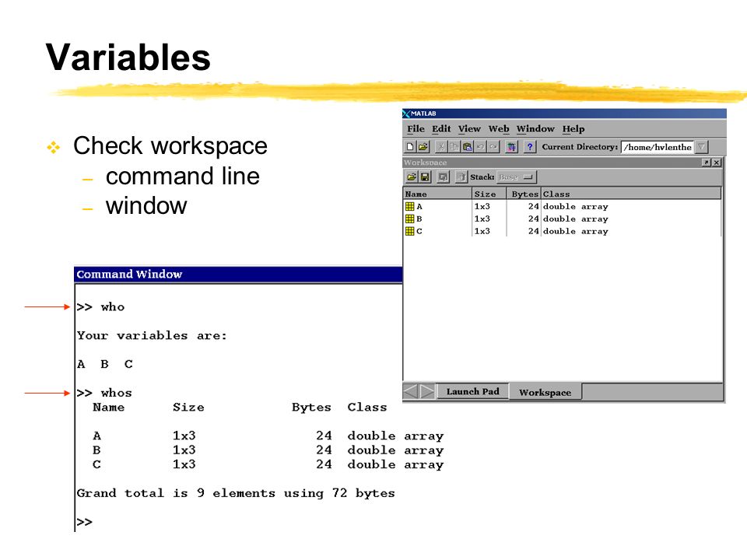Click 'double array' class of variable C in Workspace
747x560 pixels.
point(576,232)
